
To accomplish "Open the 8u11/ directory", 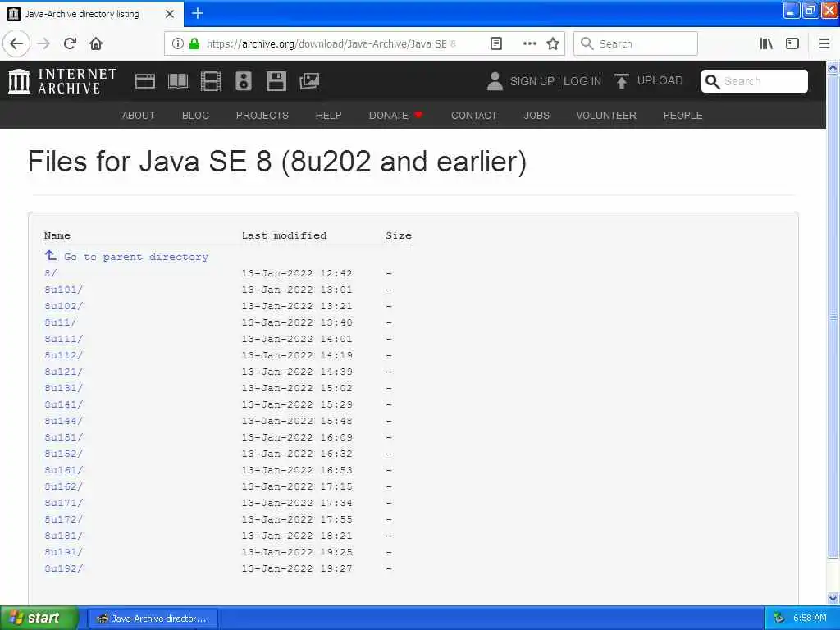I will coord(61,322).
